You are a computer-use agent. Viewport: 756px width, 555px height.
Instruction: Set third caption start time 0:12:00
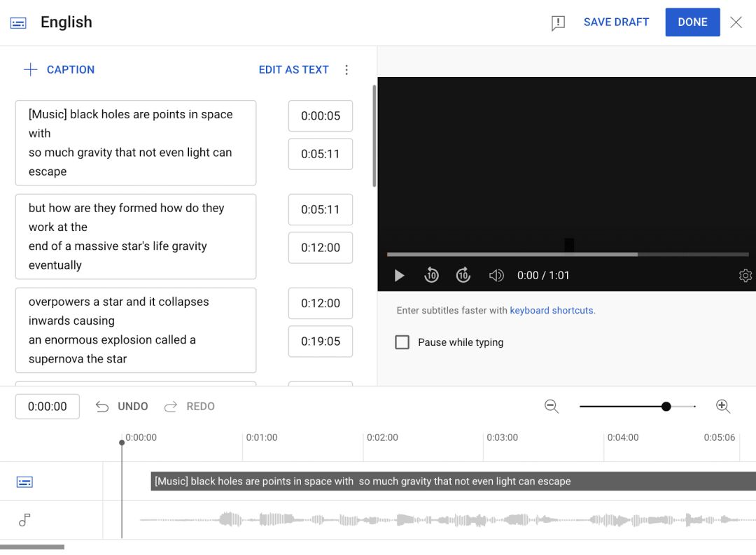click(320, 303)
